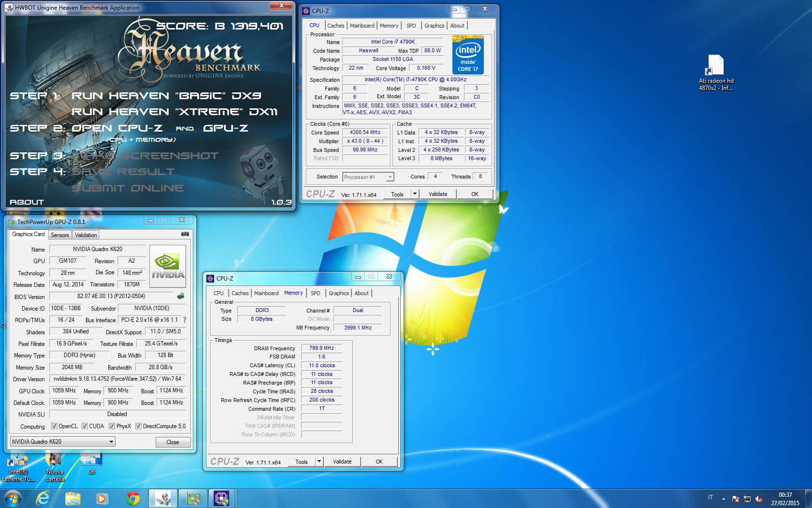The image size is (812, 508).
Task: Click OK in upper CPU-Z window
Action: point(475,194)
